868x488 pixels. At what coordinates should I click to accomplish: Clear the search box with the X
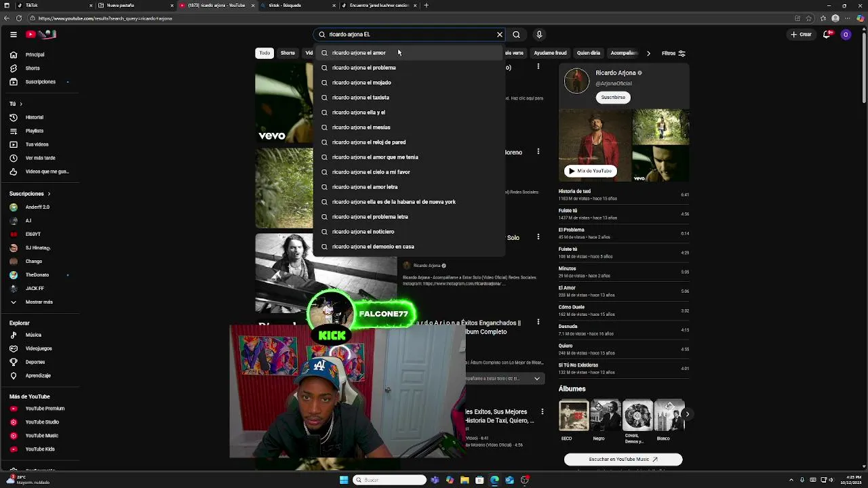pos(500,35)
